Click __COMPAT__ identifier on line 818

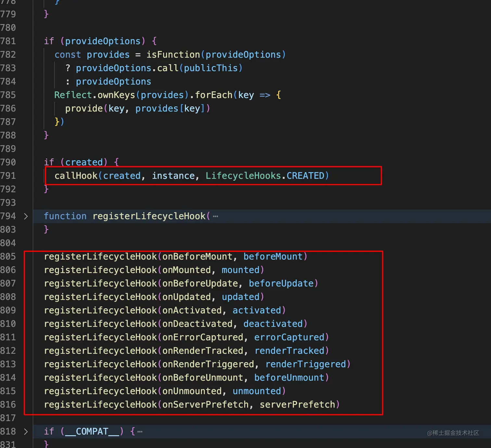click(92, 431)
